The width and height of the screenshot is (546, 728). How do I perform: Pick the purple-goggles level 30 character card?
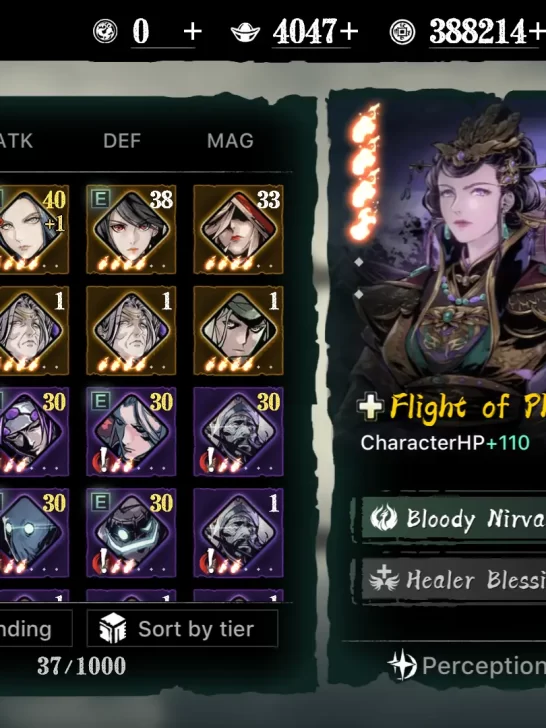(33, 431)
